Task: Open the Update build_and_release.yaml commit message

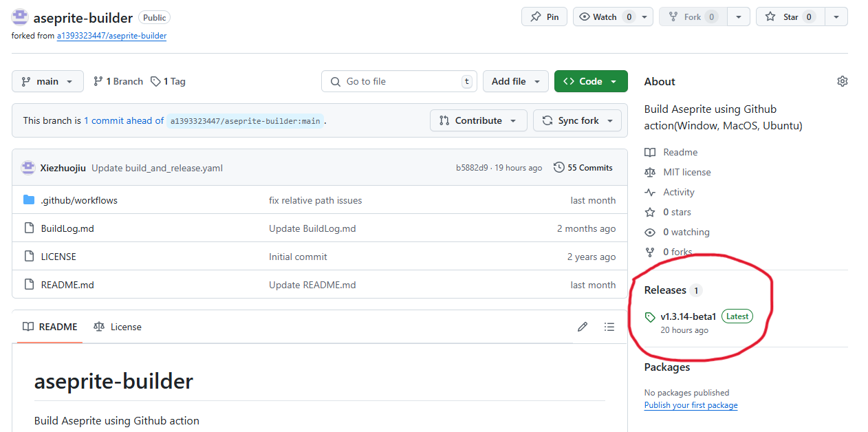Action: pos(157,168)
